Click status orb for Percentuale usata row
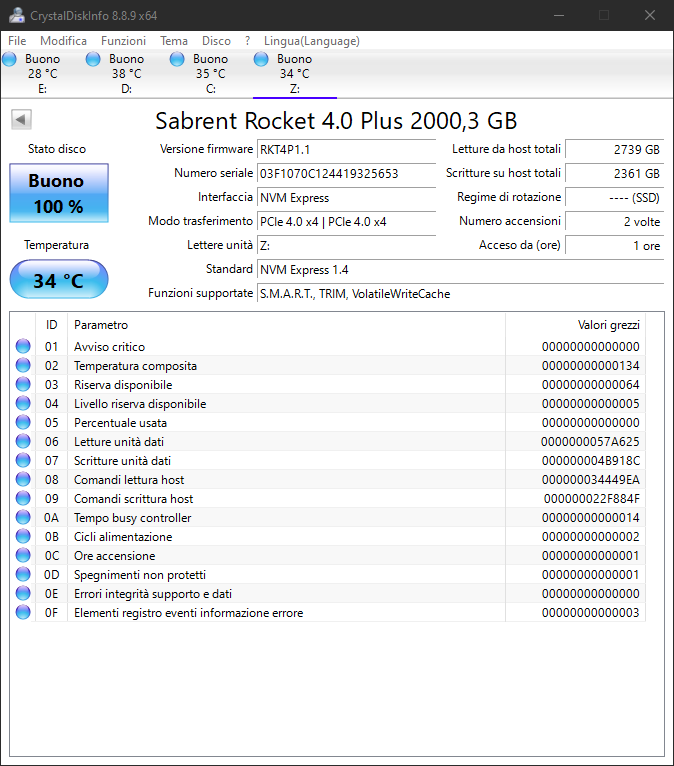This screenshot has height=766, width=674. [x=23, y=423]
